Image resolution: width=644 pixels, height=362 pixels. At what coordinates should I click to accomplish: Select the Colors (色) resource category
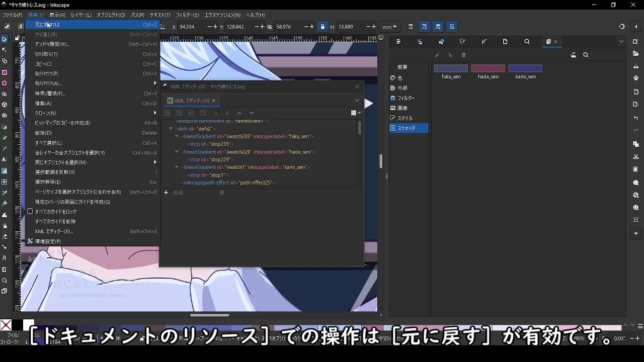click(410, 78)
